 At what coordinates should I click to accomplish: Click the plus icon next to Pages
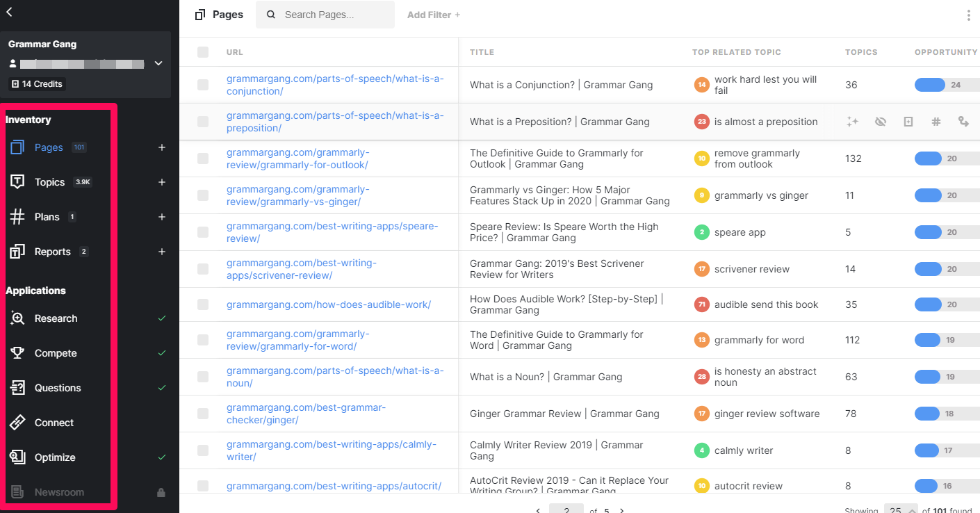(x=162, y=147)
